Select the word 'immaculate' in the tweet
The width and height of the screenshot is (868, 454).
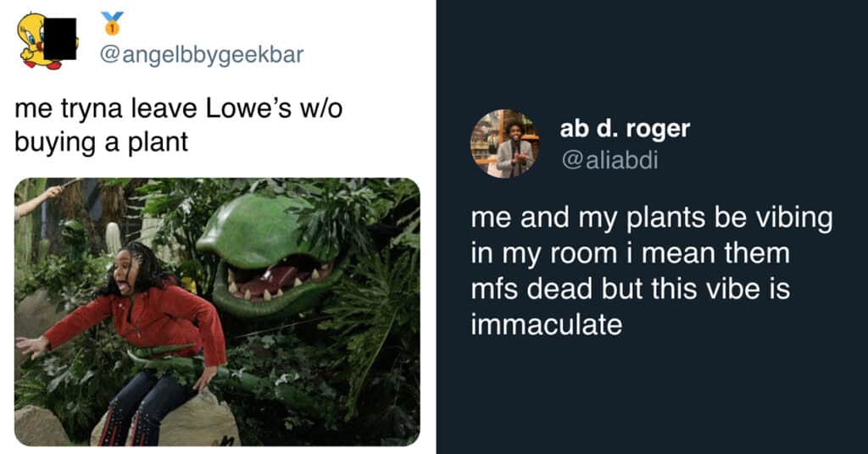click(x=547, y=324)
